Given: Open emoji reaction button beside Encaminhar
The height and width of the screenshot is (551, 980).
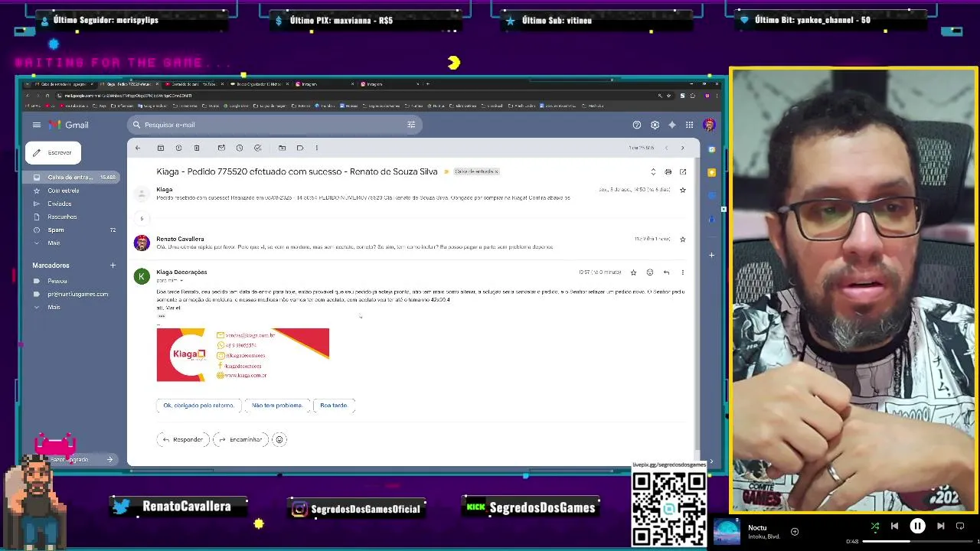Looking at the screenshot, I should (x=279, y=439).
